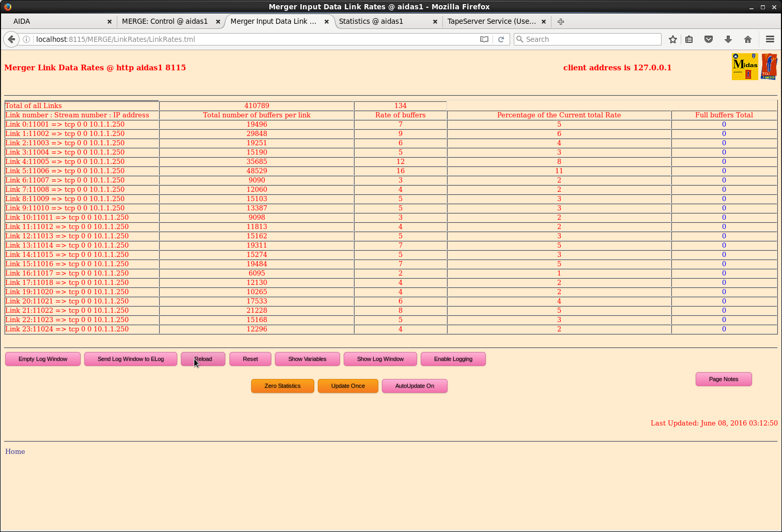Switch to MERGE: Control @ aidas1 tab
Viewport: 782px width, 532px height.
[x=170, y=21]
